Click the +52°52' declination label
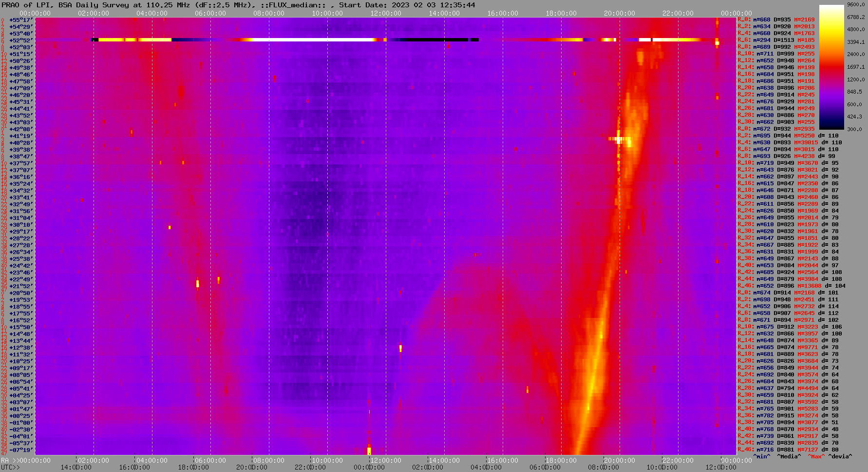868x472 pixels. coord(21,40)
